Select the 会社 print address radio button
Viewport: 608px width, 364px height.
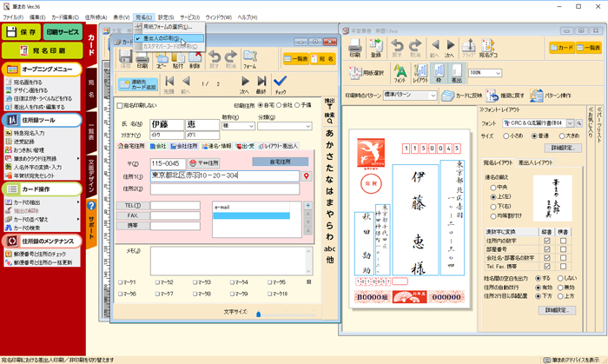coord(278,106)
